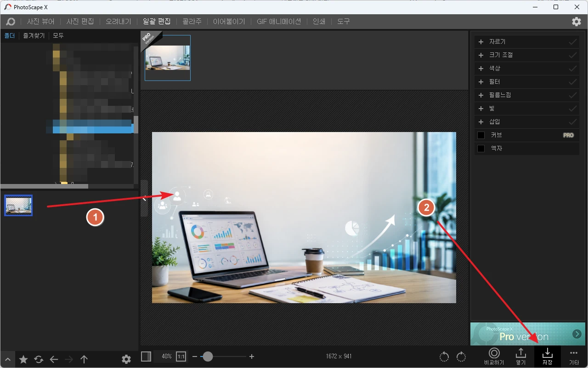Expand the 자르기 crop section
The width and height of the screenshot is (588, 368).
point(481,42)
